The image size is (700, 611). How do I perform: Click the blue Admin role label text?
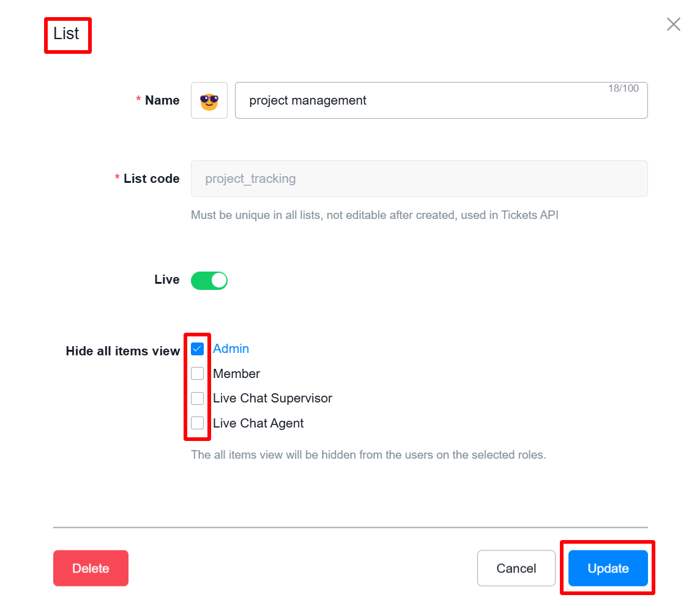pyautogui.click(x=231, y=349)
